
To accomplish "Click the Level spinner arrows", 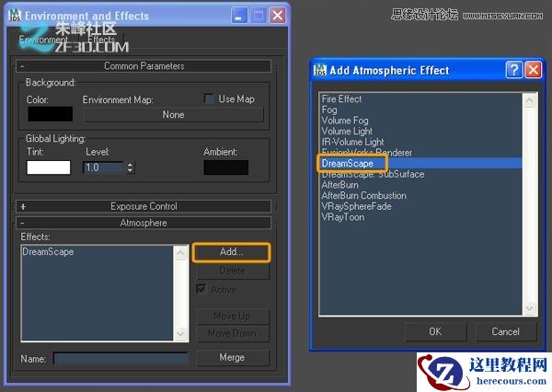I will [131, 167].
